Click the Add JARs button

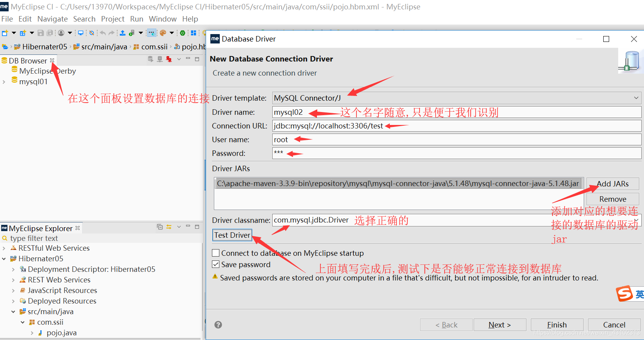(613, 184)
